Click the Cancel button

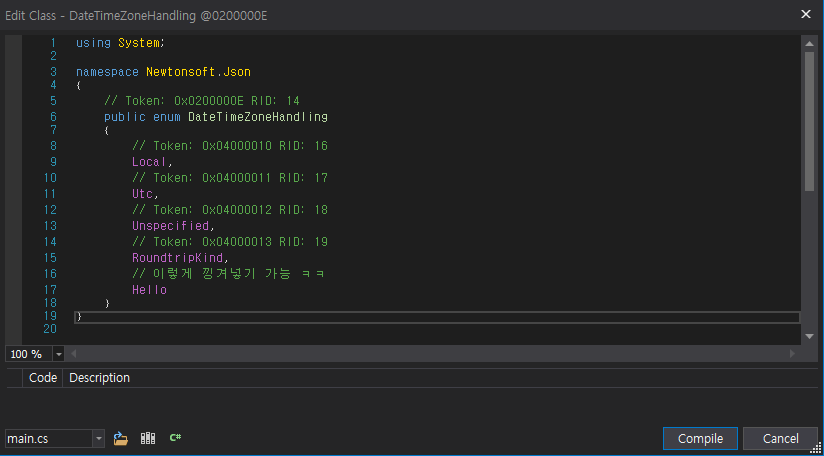pos(780,439)
